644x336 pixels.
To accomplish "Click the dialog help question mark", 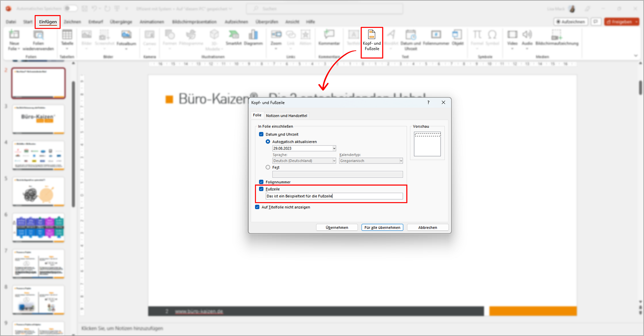I will click(428, 103).
